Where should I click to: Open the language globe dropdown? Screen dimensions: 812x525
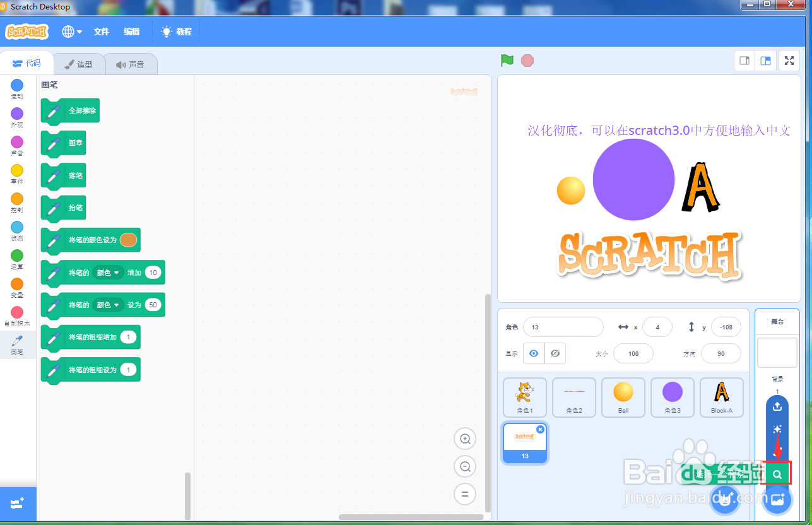point(71,31)
